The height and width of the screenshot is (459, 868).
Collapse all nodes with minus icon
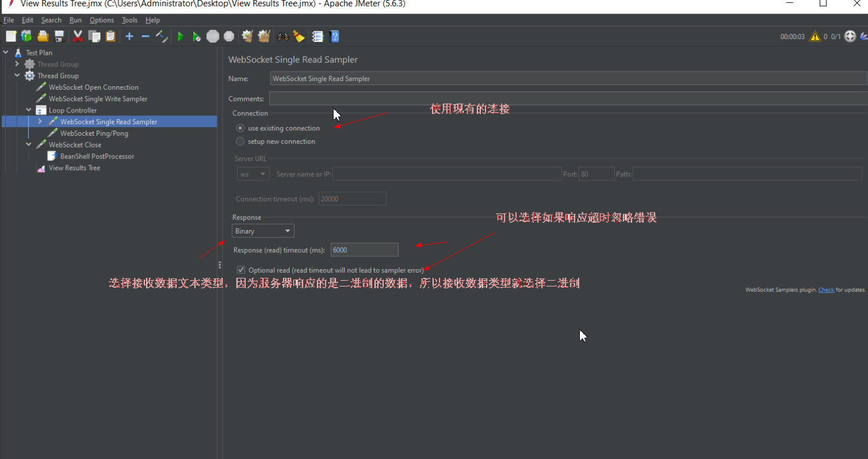tap(146, 36)
